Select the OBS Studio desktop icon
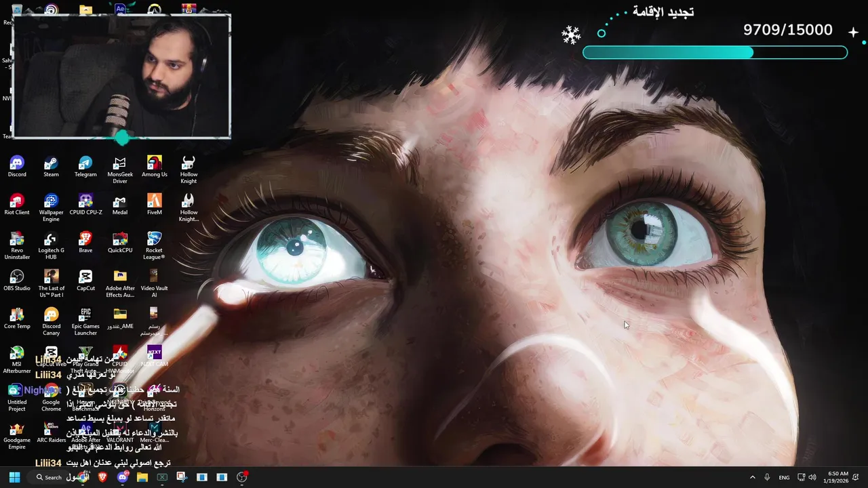The image size is (868, 488). tap(17, 281)
